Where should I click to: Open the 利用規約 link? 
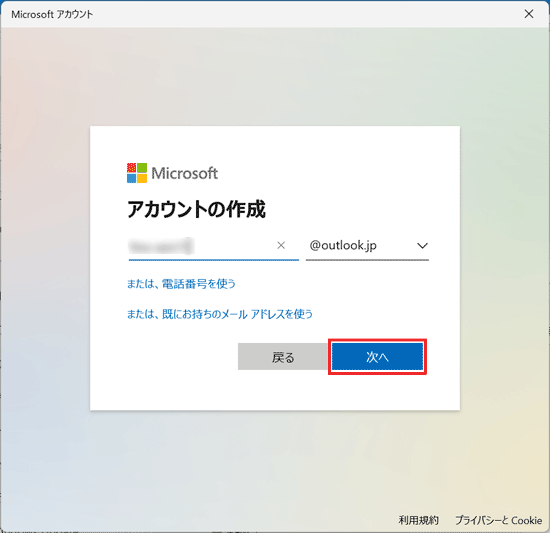(418, 520)
